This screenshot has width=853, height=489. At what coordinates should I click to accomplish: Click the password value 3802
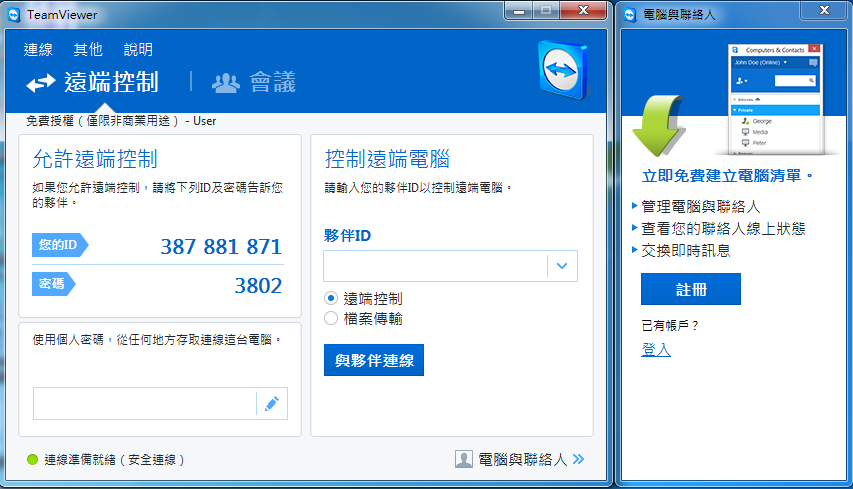click(x=258, y=286)
